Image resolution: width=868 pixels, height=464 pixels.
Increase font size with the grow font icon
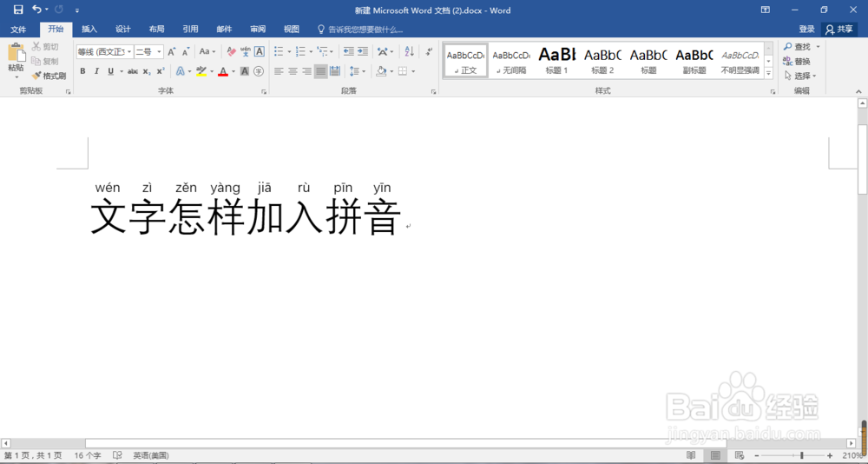click(x=172, y=51)
